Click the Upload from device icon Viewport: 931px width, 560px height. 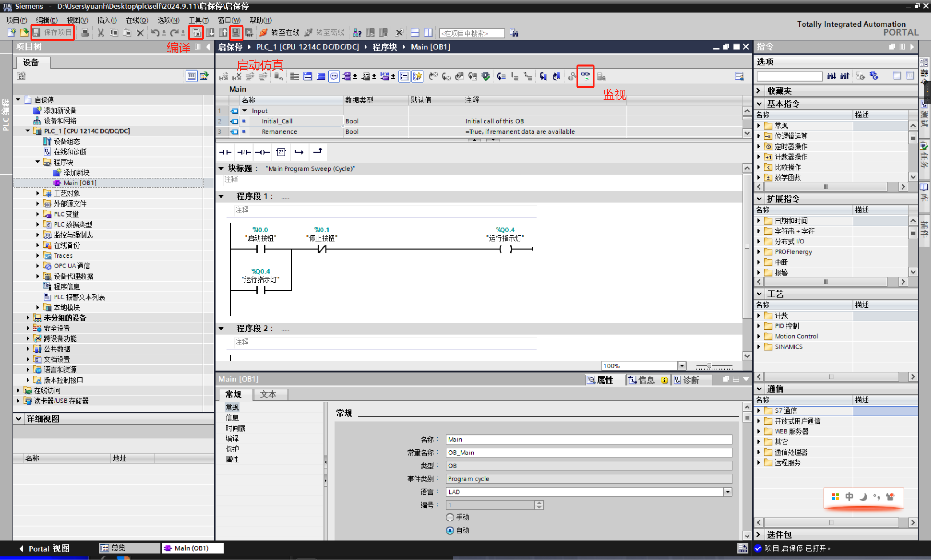coord(223,33)
